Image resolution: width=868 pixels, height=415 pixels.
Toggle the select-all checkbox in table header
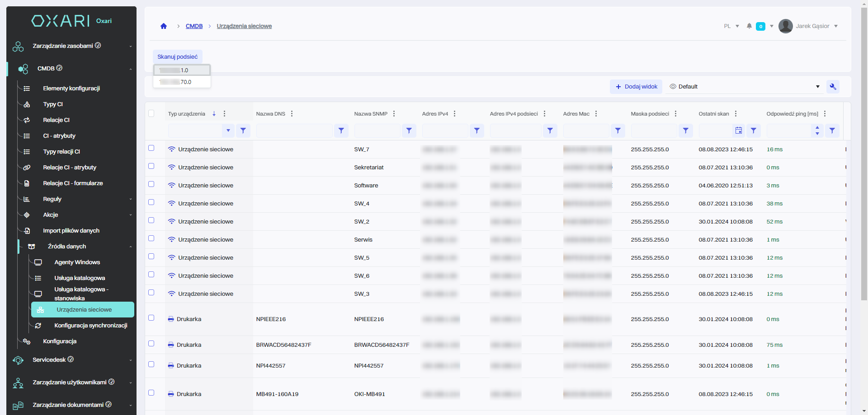(151, 113)
